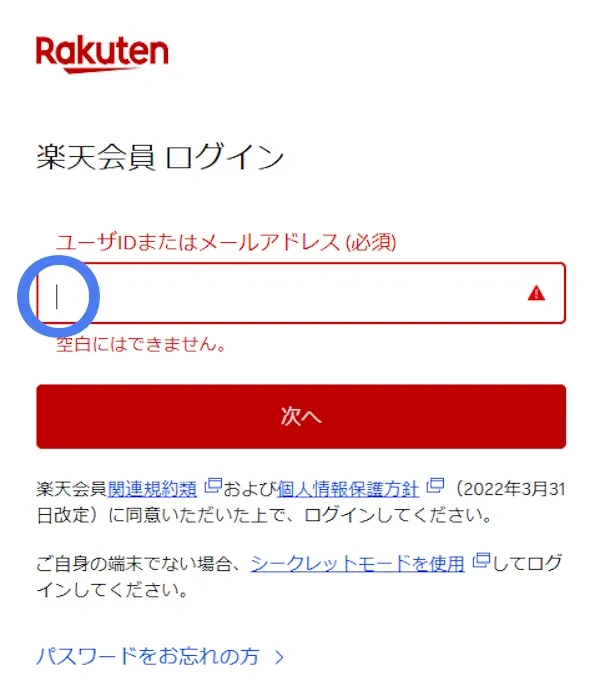Click the 空白にはできません error message
Image resolution: width=600 pixels, height=691 pixels.
tap(141, 344)
